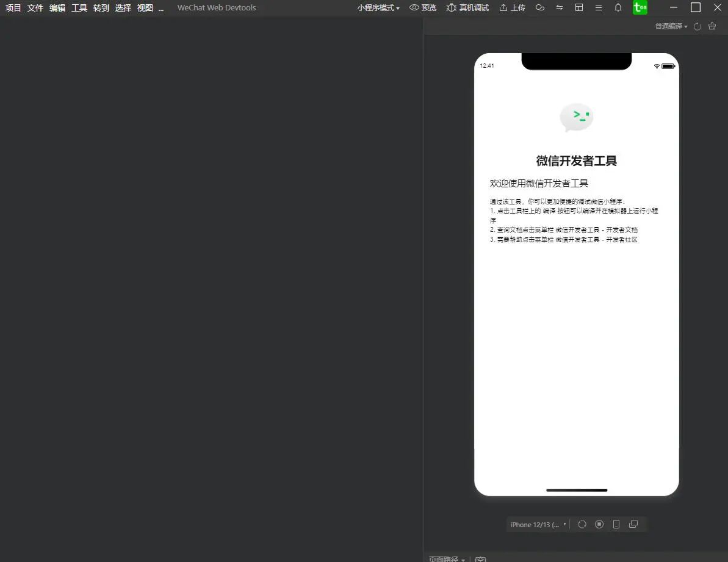
Task: Click the 预览 preview button
Action: pos(423,8)
